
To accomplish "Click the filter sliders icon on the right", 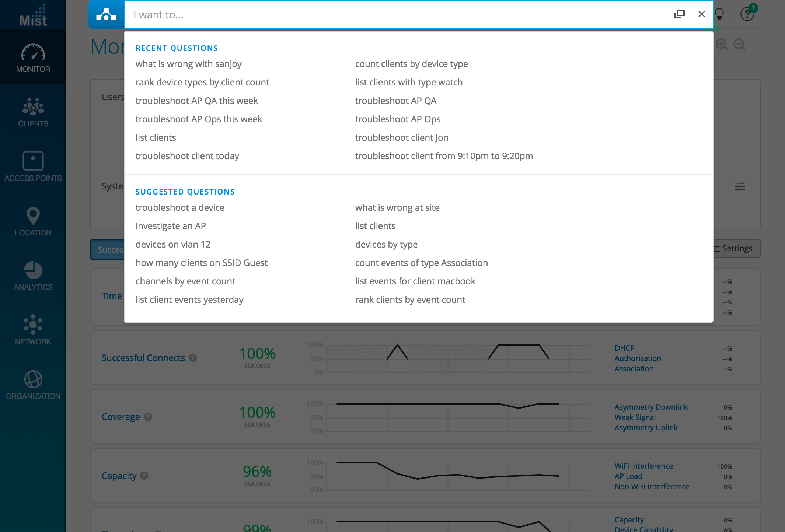I will click(x=740, y=186).
